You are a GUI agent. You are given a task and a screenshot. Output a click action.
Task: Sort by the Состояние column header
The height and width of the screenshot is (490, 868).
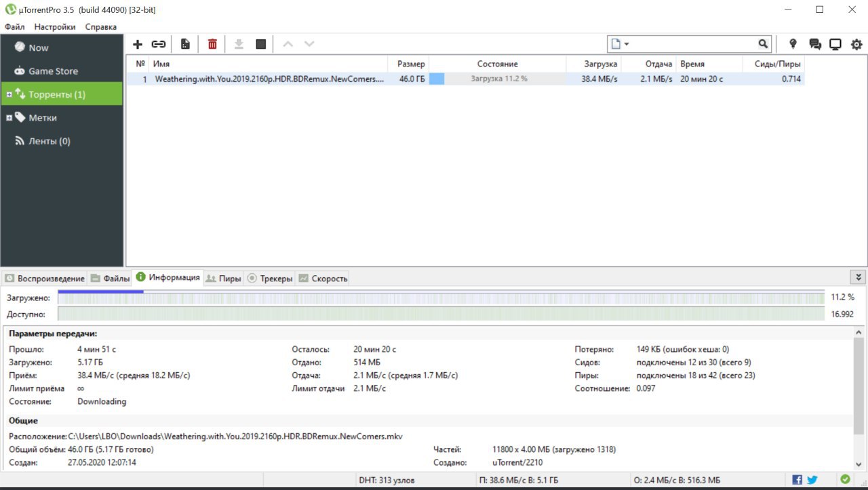coord(497,64)
